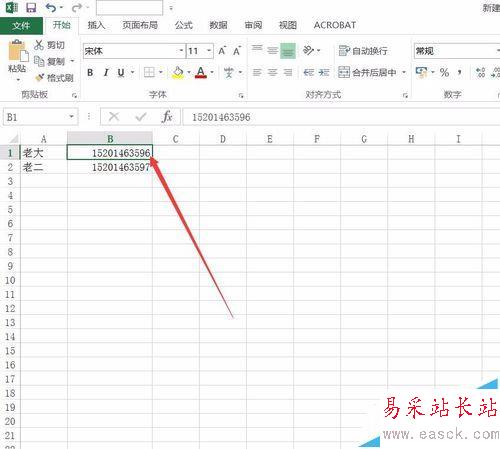Center cell text horizontally
The image size is (500, 449).
tap(273, 72)
